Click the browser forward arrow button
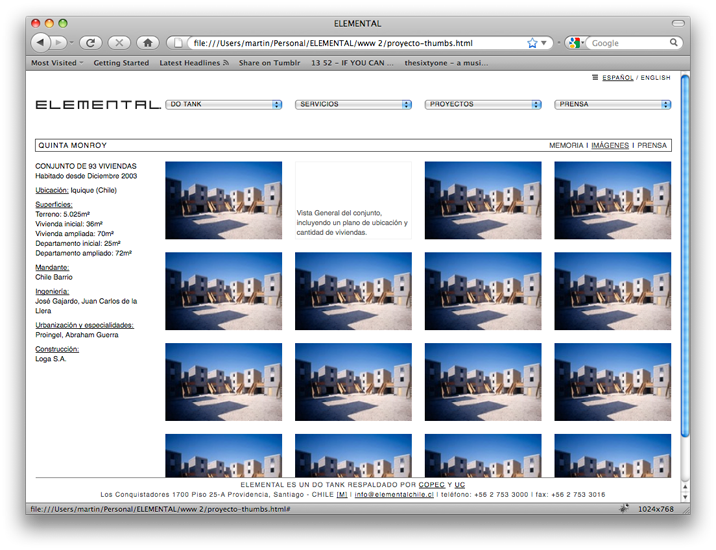Image resolution: width=716 pixels, height=550 pixels. click(x=58, y=43)
